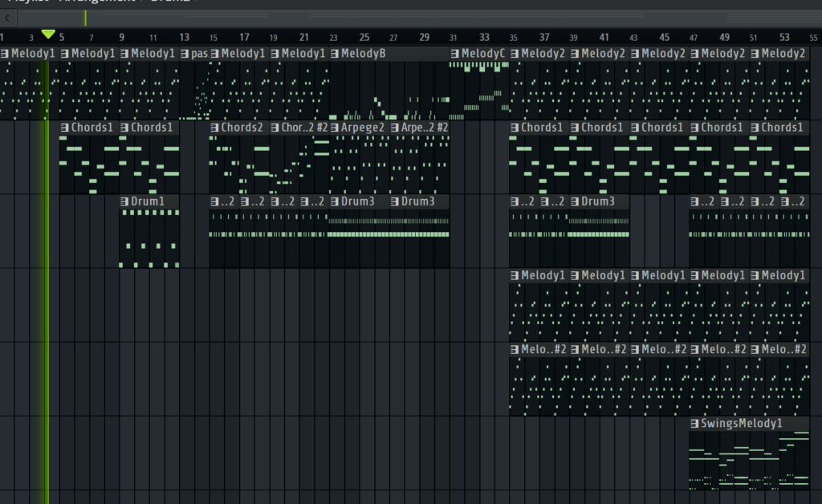Click bar 41 on the timeline ruler
The image size is (822, 504).
604,37
